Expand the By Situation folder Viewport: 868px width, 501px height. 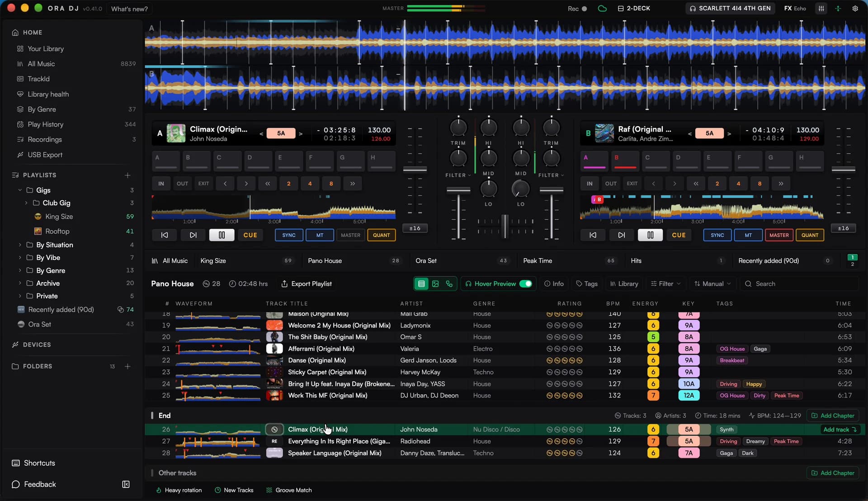click(x=20, y=245)
